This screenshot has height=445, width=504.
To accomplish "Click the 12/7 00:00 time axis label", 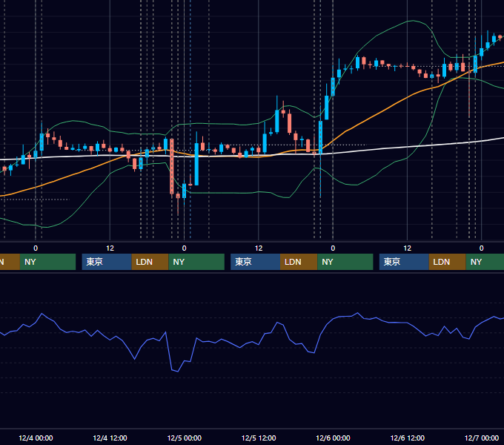I will point(482,438).
